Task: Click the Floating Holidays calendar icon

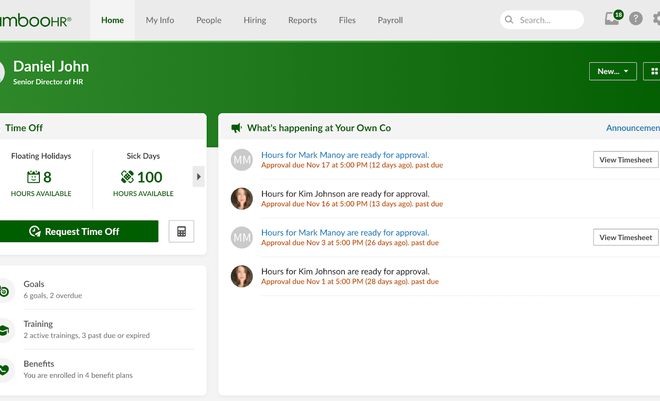Action: (x=33, y=177)
